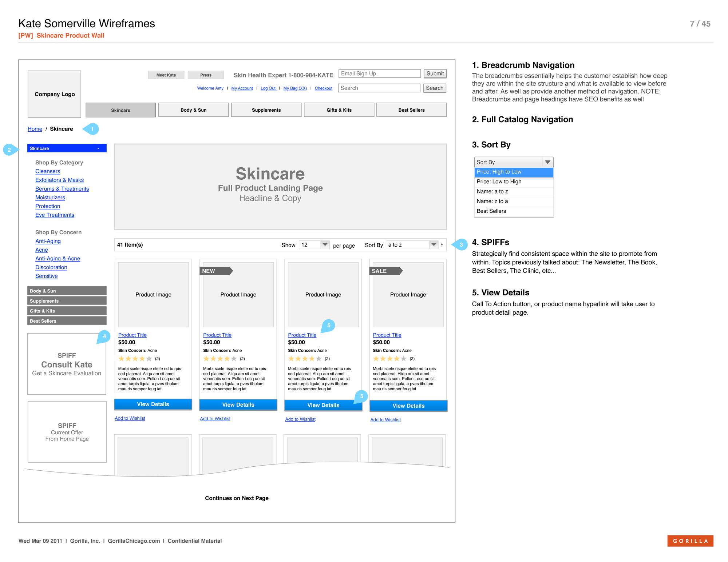Viewport: 728px width, 562px height.
Task: Open the My Account link
Action: coord(242,88)
